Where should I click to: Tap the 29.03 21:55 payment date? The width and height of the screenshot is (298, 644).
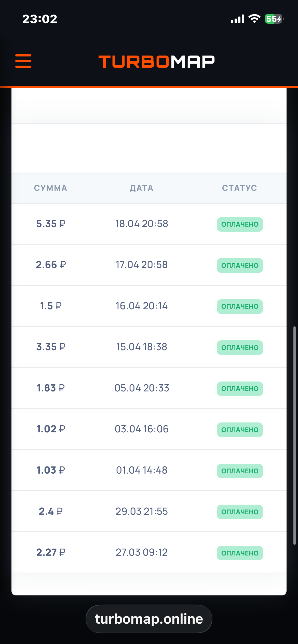[x=142, y=511]
